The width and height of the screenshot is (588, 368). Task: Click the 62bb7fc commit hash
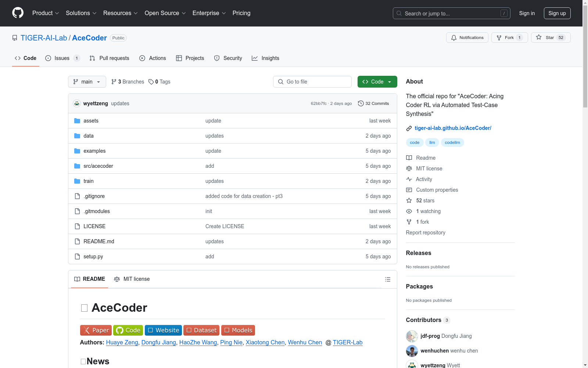point(319,103)
